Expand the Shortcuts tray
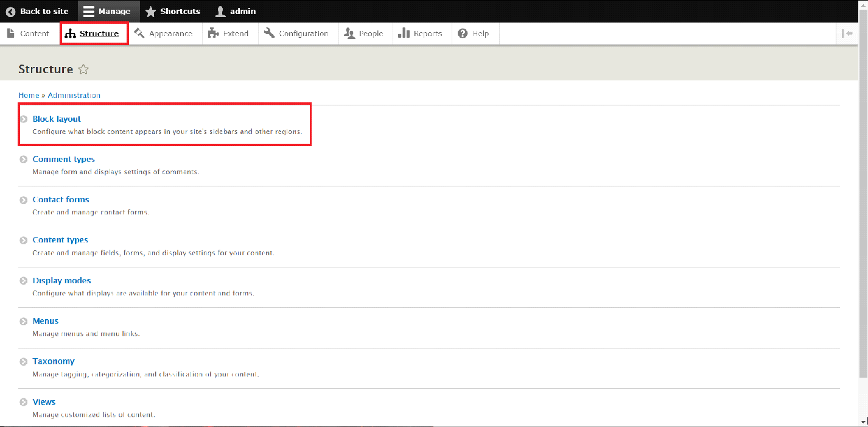This screenshot has height=427, width=868. tap(173, 12)
